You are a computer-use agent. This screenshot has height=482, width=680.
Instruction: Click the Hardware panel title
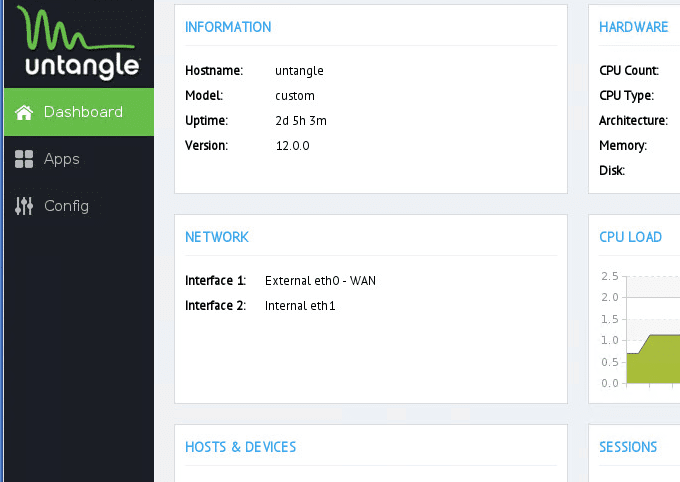(634, 27)
